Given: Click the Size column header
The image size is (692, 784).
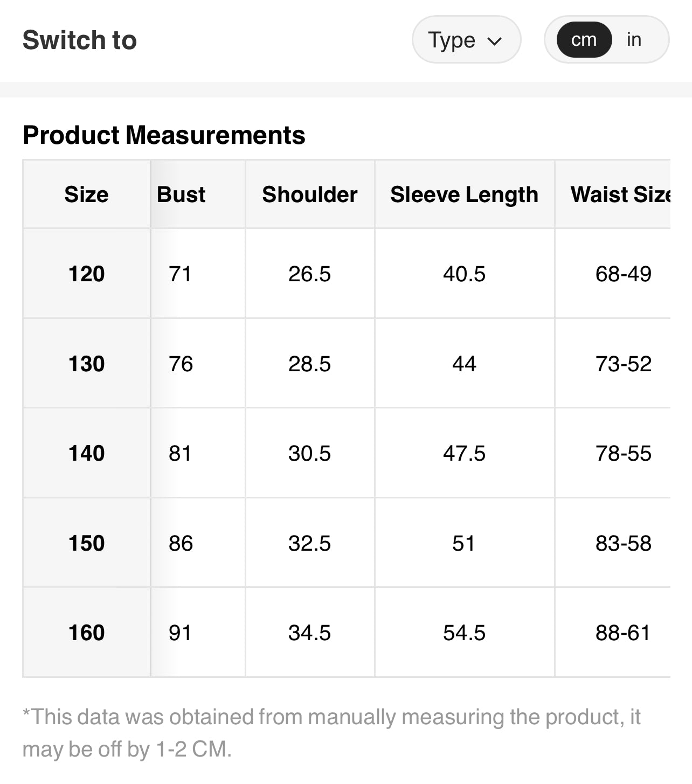Looking at the screenshot, I should [86, 195].
